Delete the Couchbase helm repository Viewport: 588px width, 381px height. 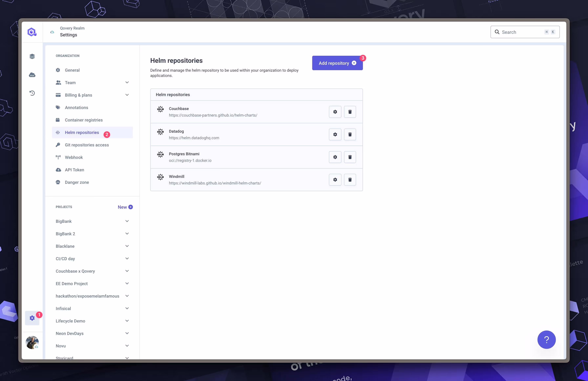point(350,112)
